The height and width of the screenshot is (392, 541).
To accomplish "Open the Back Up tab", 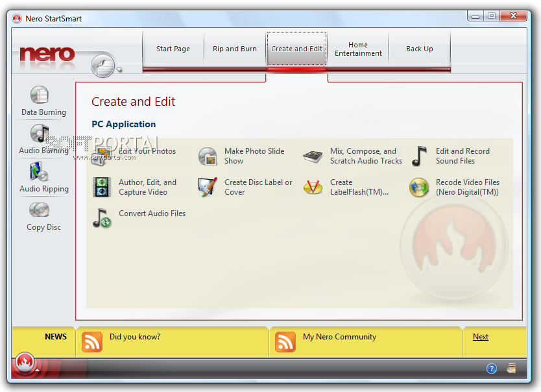I will 420,49.
